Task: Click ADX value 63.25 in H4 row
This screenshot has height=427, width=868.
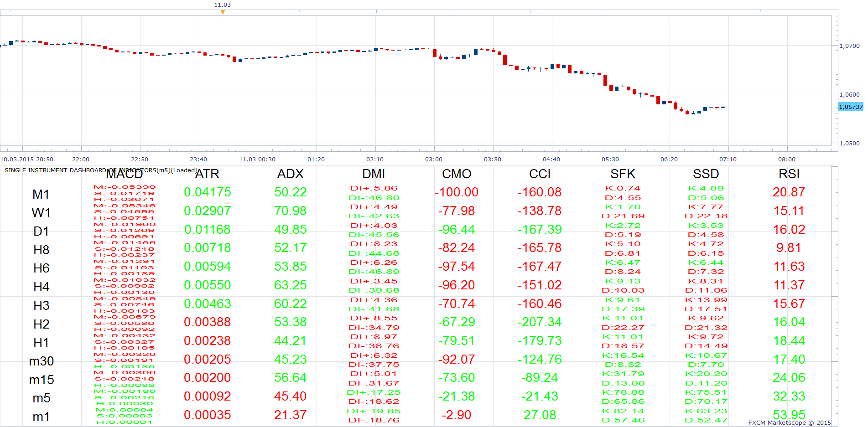Action: click(291, 285)
